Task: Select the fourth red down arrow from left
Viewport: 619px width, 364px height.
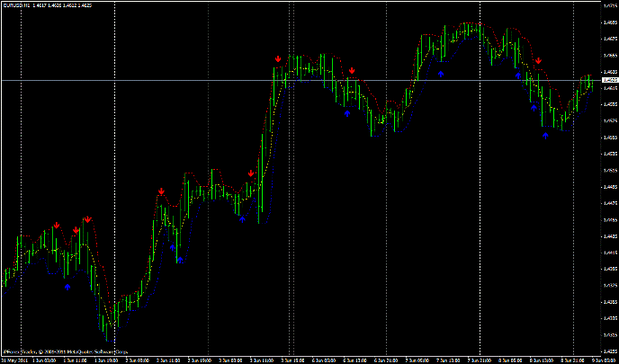Action: pos(160,191)
